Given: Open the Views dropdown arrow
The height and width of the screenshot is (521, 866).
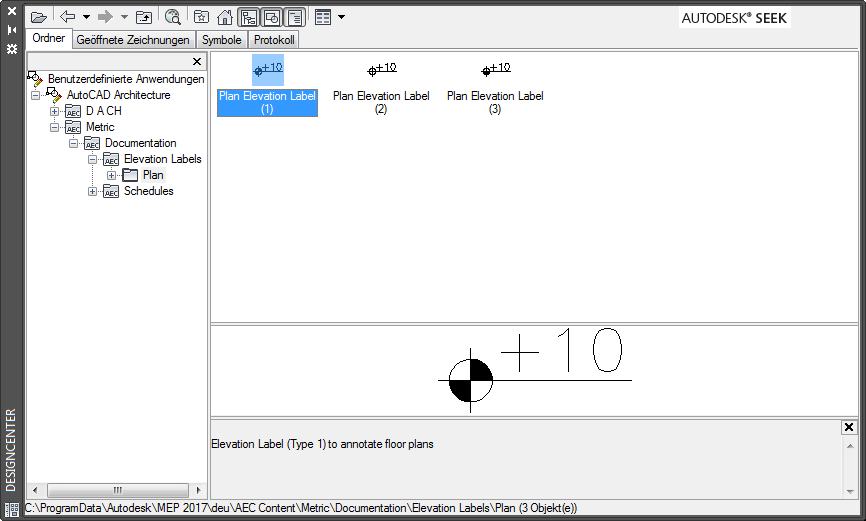Looking at the screenshot, I should point(341,17).
